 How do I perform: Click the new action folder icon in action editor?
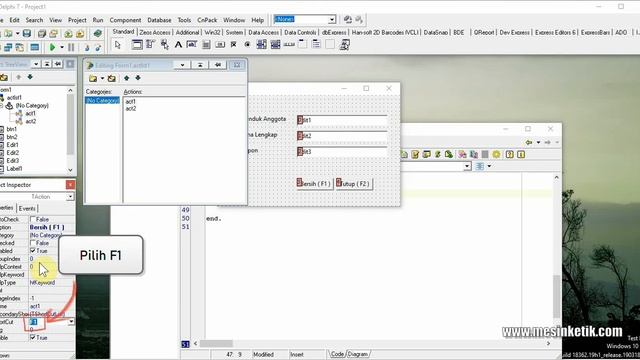click(93, 78)
